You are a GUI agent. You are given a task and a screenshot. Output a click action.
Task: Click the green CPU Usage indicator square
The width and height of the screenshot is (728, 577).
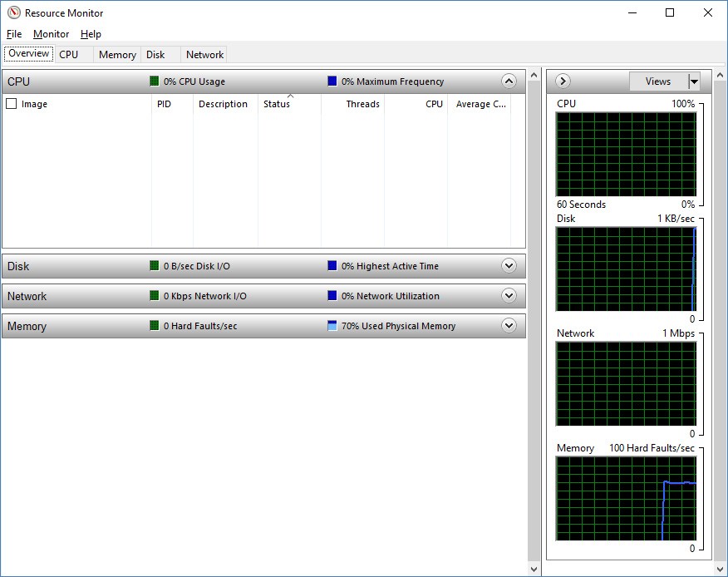pos(155,81)
